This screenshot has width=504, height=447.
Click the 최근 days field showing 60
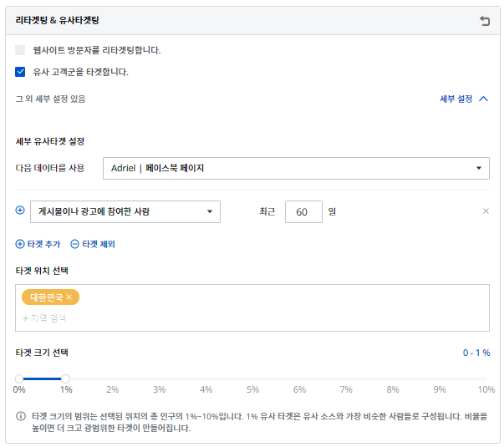[x=303, y=212]
